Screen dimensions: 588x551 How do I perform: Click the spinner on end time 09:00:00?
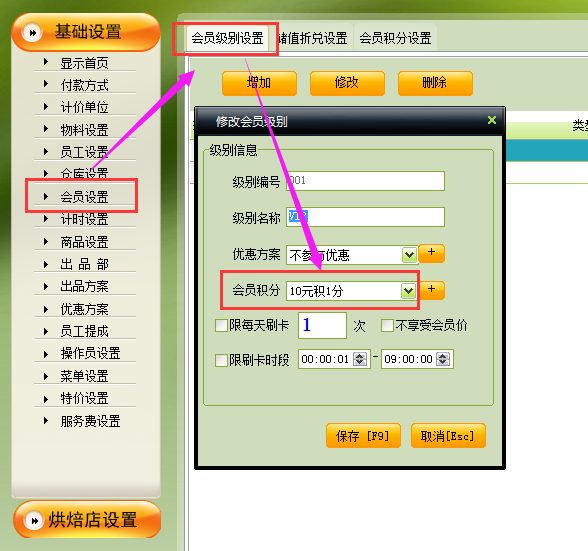443,359
